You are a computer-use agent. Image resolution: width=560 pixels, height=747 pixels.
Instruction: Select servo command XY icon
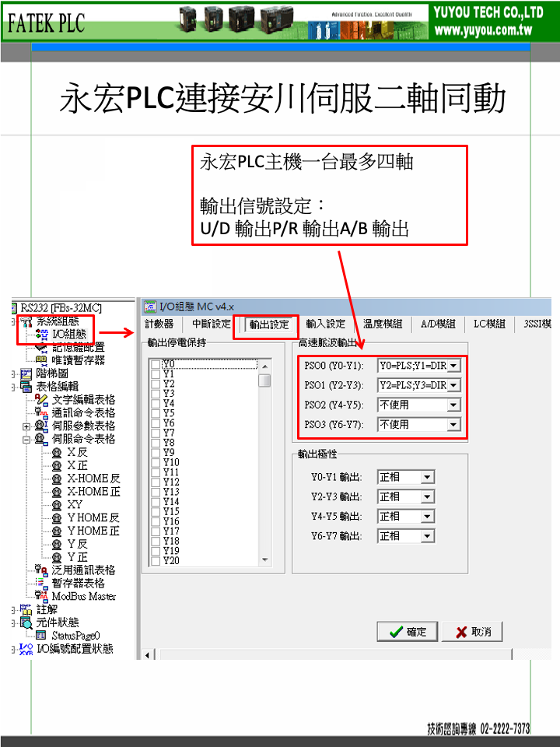(x=57, y=504)
